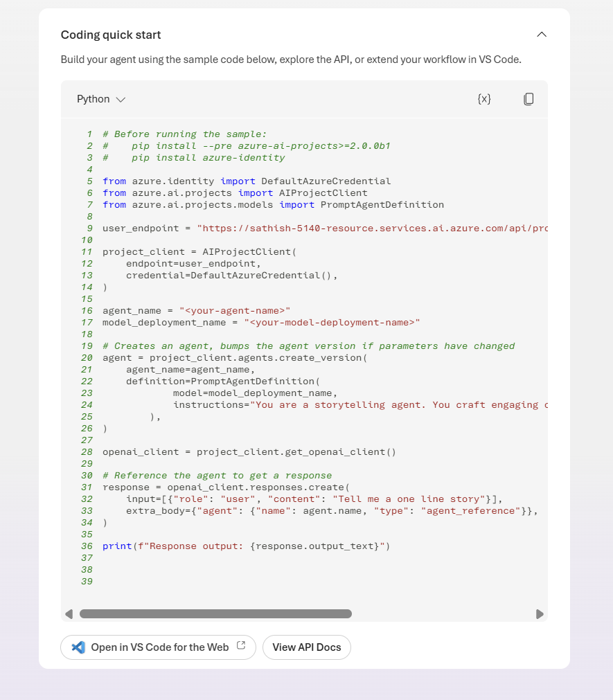This screenshot has width=613, height=700.
Task: Collapse the Coding quick start section
Action: point(542,35)
